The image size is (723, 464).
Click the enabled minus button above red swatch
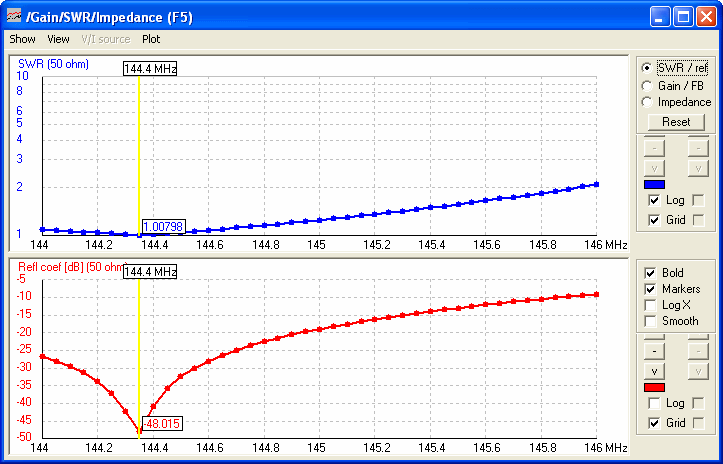point(654,351)
